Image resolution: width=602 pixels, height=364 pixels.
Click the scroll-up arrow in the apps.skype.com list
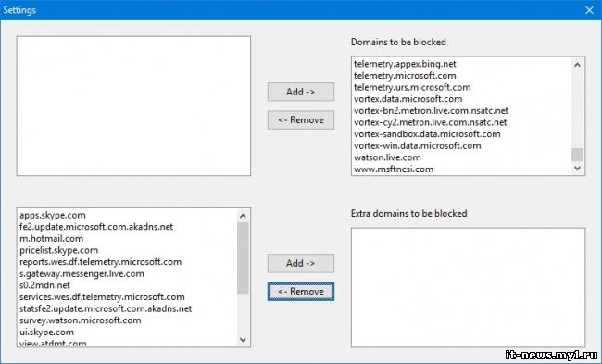click(x=243, y=216)
